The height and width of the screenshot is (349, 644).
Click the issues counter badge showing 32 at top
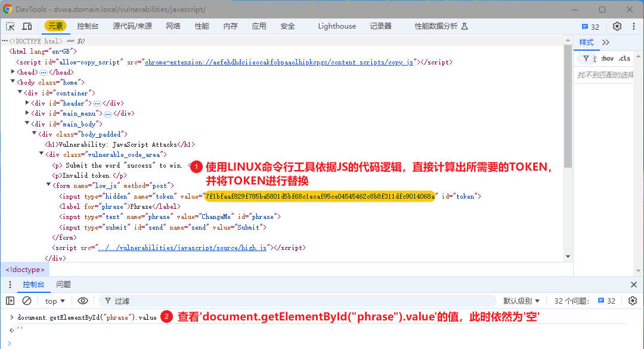[x=590, y=27]
